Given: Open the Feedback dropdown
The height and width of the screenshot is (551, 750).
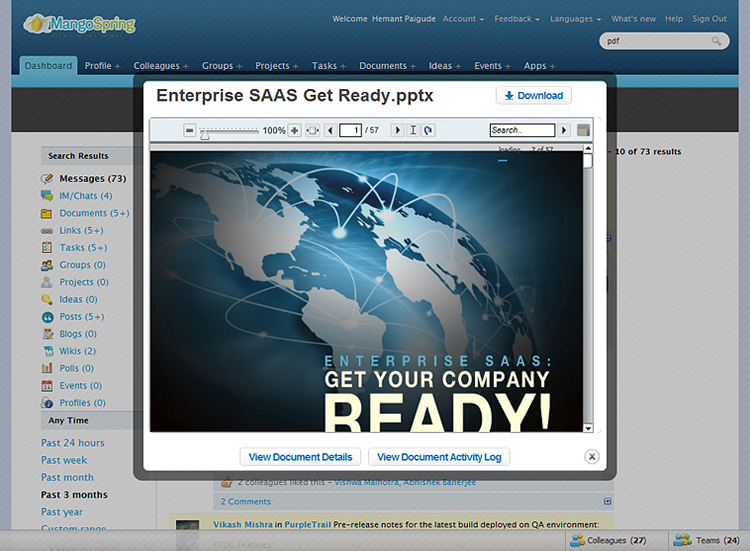Looking at the screenshot, I should click(517, 19).
